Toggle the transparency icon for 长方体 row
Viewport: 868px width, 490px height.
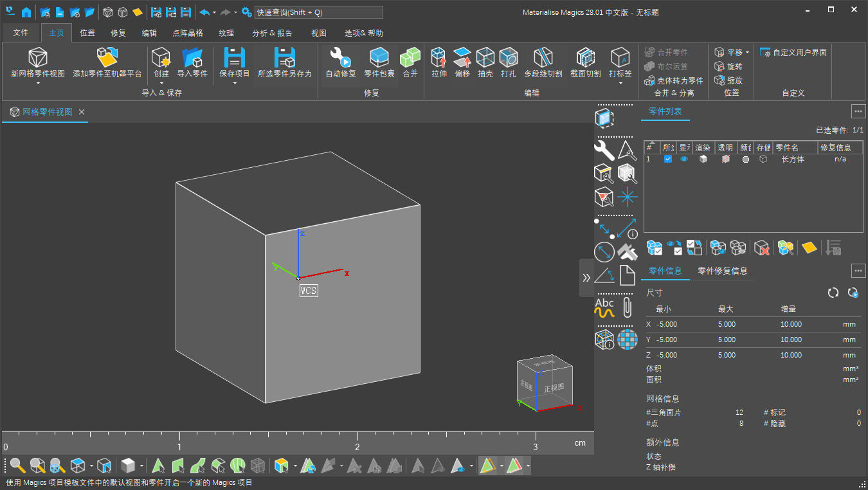point(725,159)
